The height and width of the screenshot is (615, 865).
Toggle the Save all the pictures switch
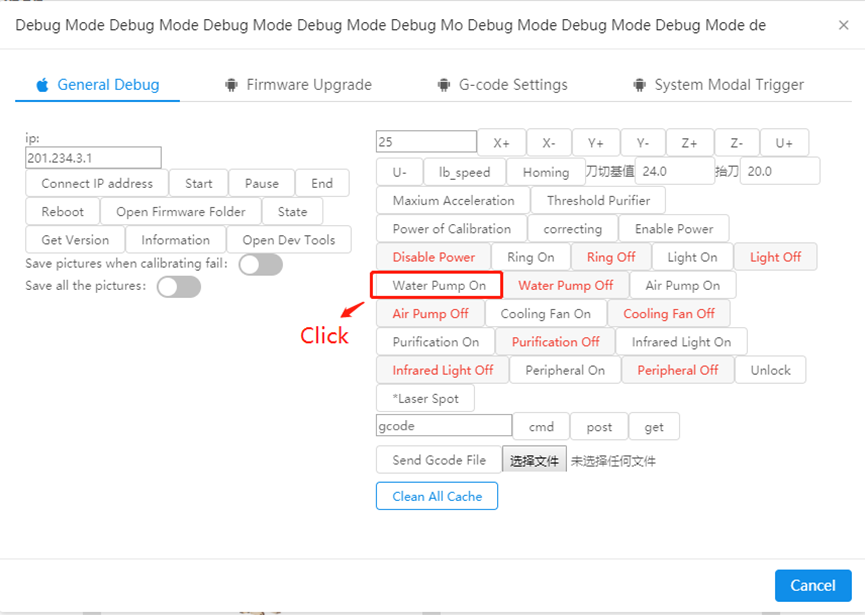pos(178,287)
